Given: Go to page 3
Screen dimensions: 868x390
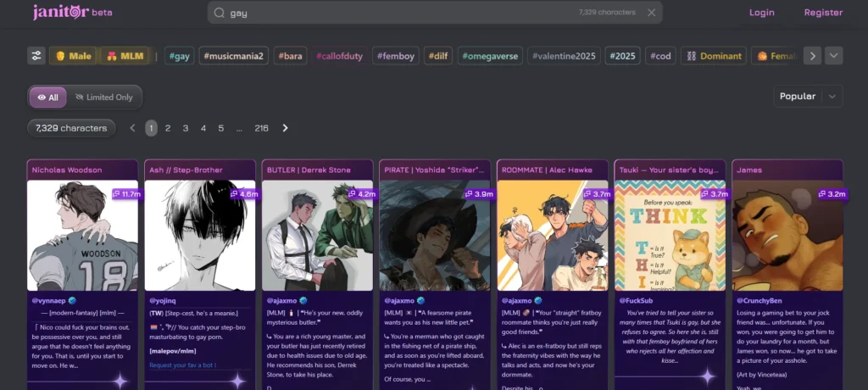Looking at the screenshot, I should [186, 128].
